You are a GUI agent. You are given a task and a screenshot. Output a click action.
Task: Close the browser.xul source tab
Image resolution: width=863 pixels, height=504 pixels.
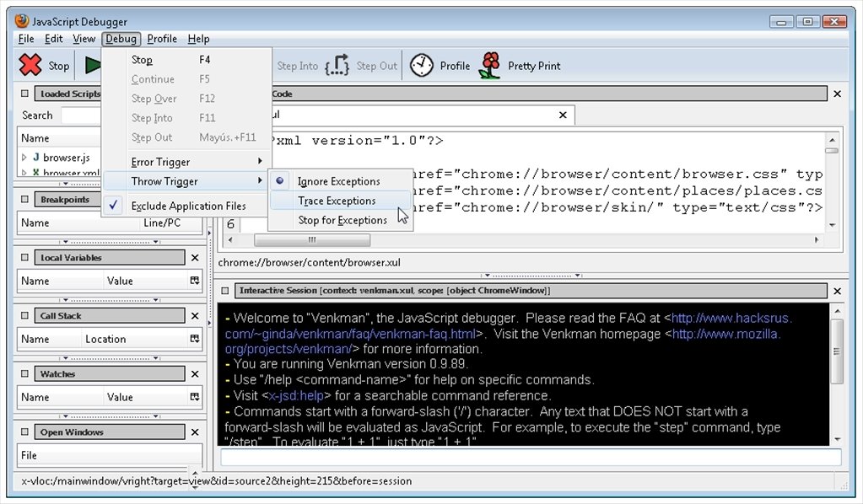pos(563,115)
